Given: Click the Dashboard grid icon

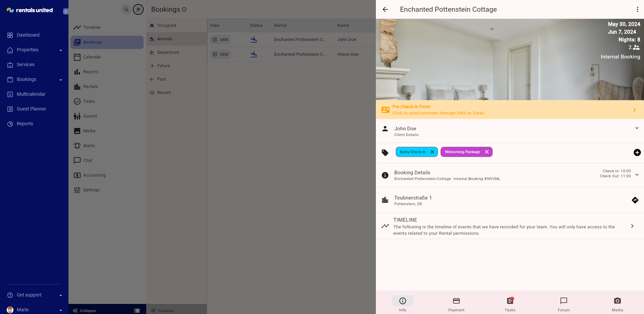Looking at the screenshot, I should click(10, 35).
